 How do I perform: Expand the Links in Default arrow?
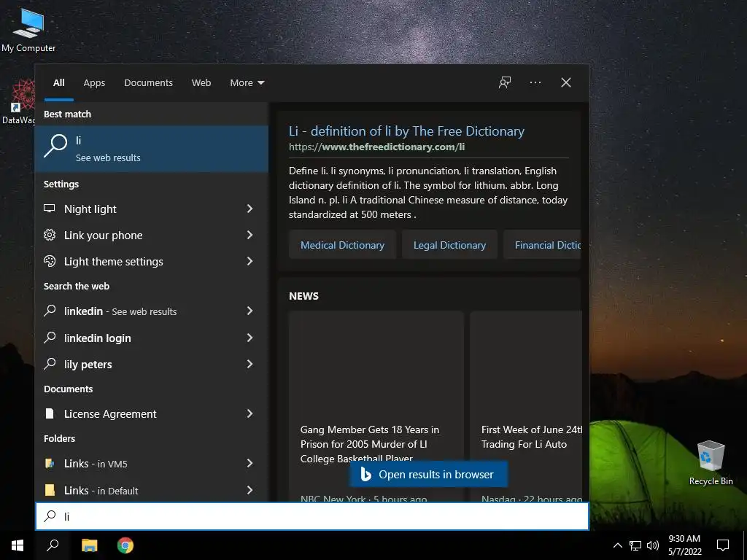click(249, 490)
